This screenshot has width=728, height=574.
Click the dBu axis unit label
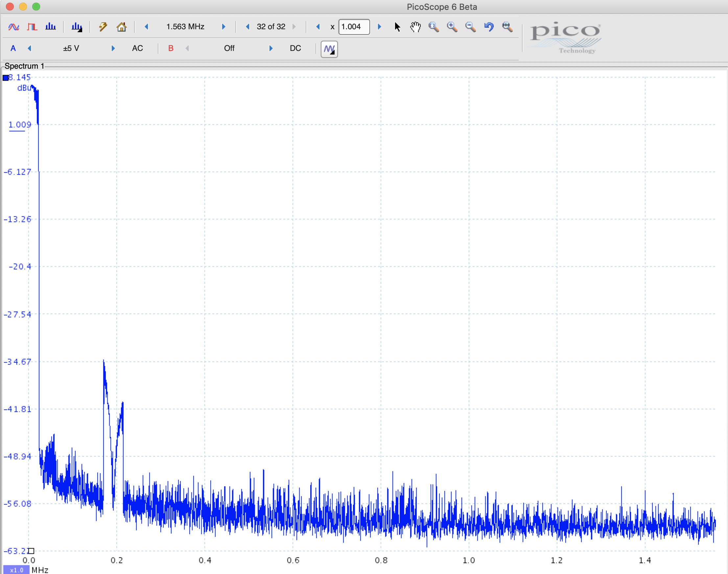(24, 88)
